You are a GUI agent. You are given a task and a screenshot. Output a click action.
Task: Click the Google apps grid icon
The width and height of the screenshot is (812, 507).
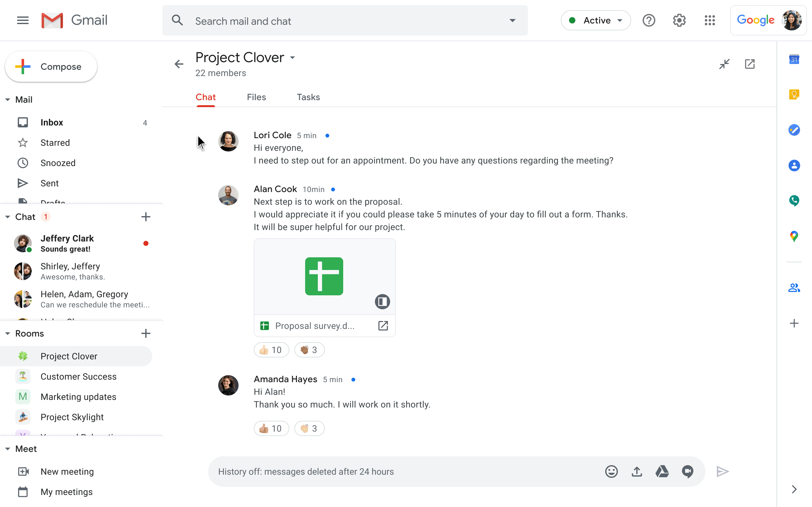[x=710, y=21]
